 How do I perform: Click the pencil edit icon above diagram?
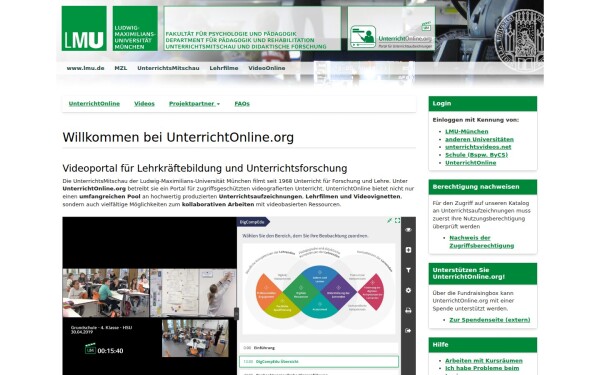pos(389,220)
